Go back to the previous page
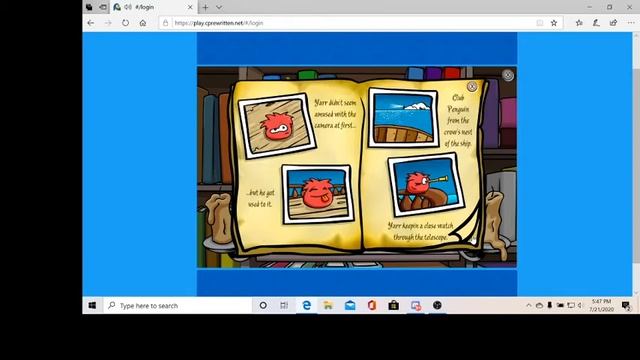Image resolution: width=640 pixels, height=360 pixels. [x=91, y=23]
